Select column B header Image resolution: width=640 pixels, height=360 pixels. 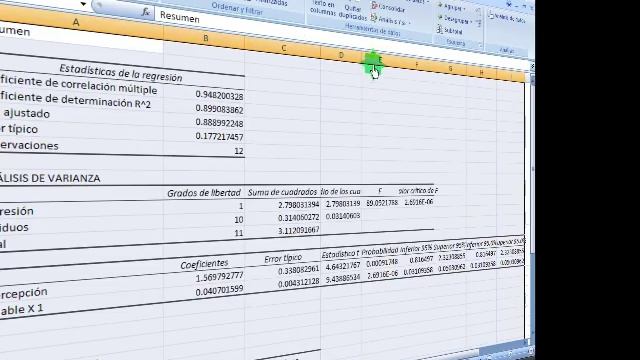tap(205, 38)
